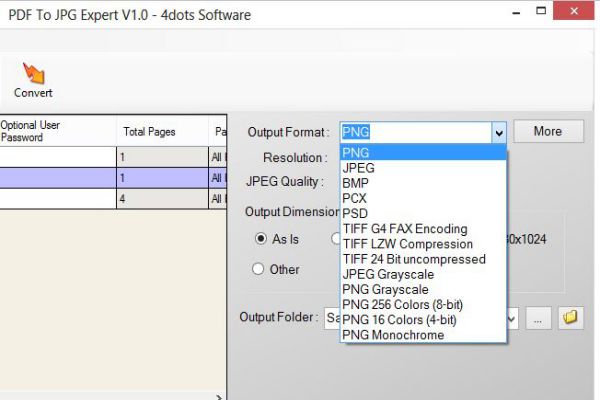Pick PSD from the format list
Viewport: 600px width, 400px height.
423,214
